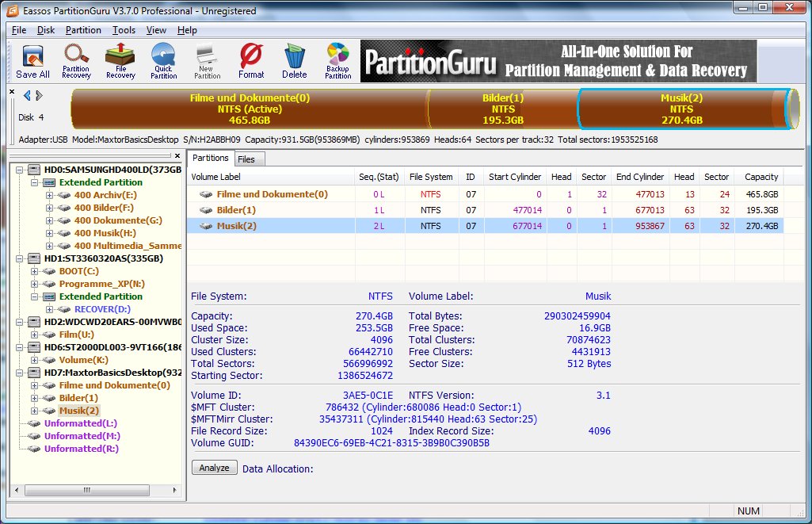812x524 pixels.
Task: Expand the 400 Musik(H:) node
Action: coord(50,233)
